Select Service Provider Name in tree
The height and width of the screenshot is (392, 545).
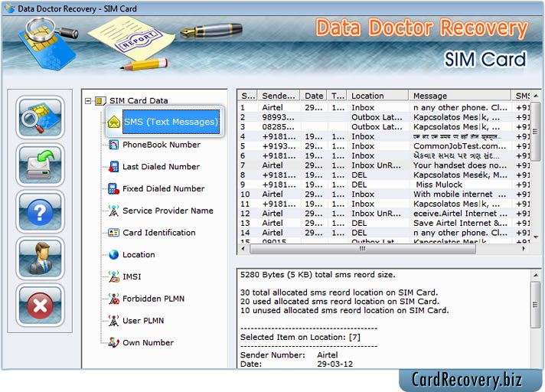coord(168,211)
